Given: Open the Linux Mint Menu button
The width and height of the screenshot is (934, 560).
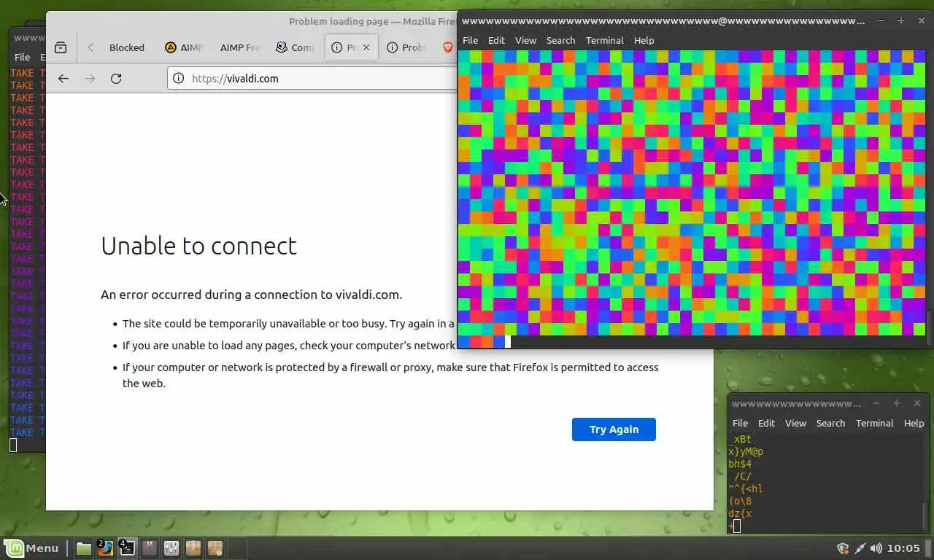Looking at the screenshot, I should pyautogui.click(x=31, y=548).
